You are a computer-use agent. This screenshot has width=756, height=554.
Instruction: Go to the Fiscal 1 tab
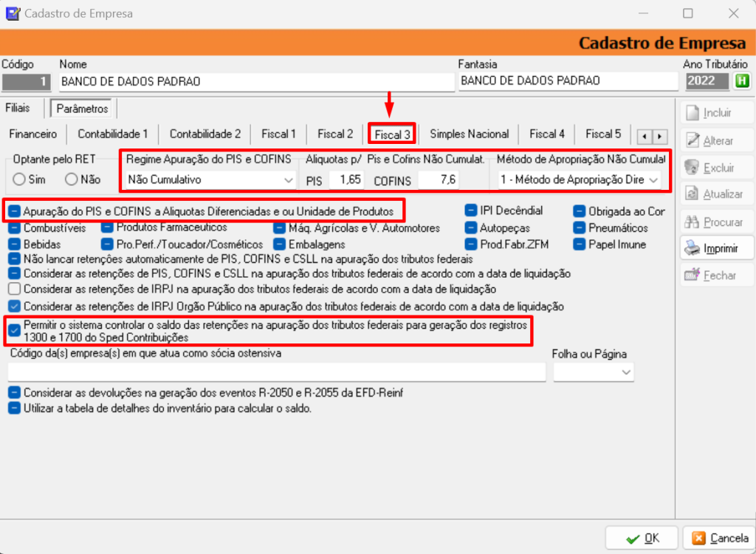click(278, 134)
